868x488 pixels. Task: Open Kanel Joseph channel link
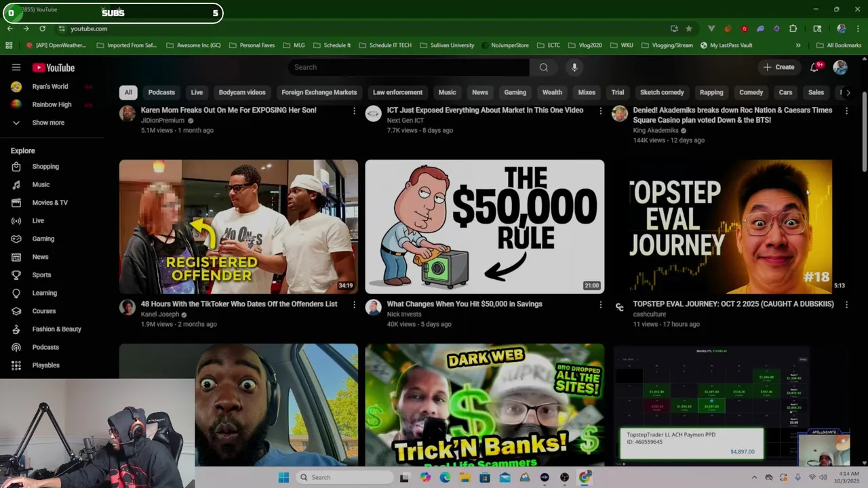(160, 314)
